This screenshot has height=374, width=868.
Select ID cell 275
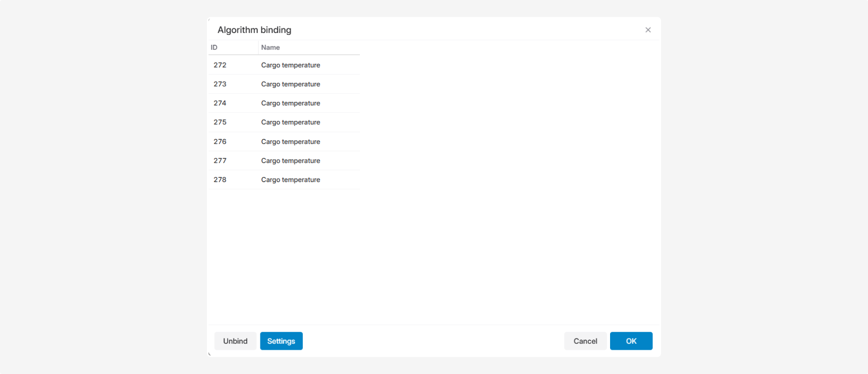pyautogui.click(x=220, y=122)
